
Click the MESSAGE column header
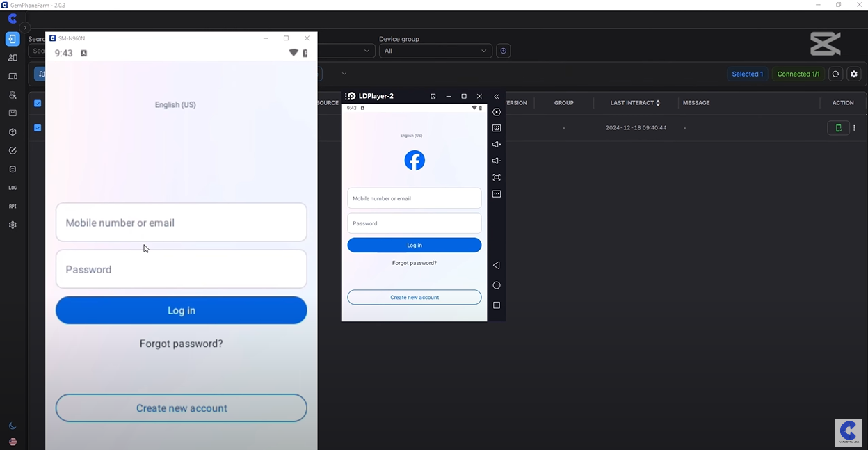point(696,103)
